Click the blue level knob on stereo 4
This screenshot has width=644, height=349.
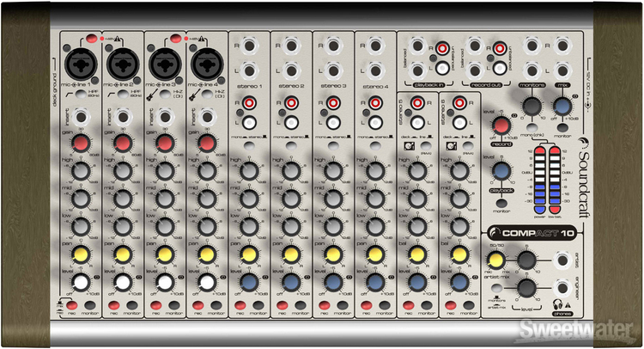pyautogui.click(x=375, y=283)
